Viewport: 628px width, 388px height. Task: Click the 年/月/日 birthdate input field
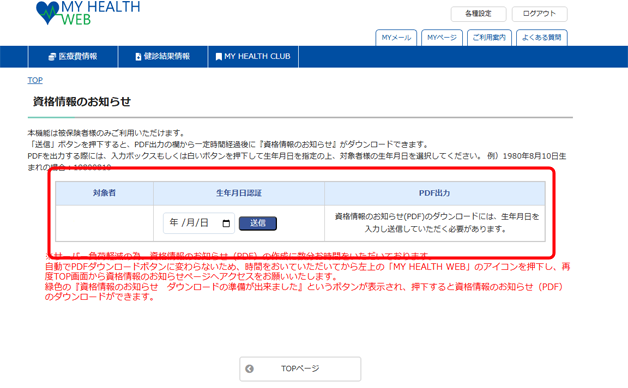199,223
